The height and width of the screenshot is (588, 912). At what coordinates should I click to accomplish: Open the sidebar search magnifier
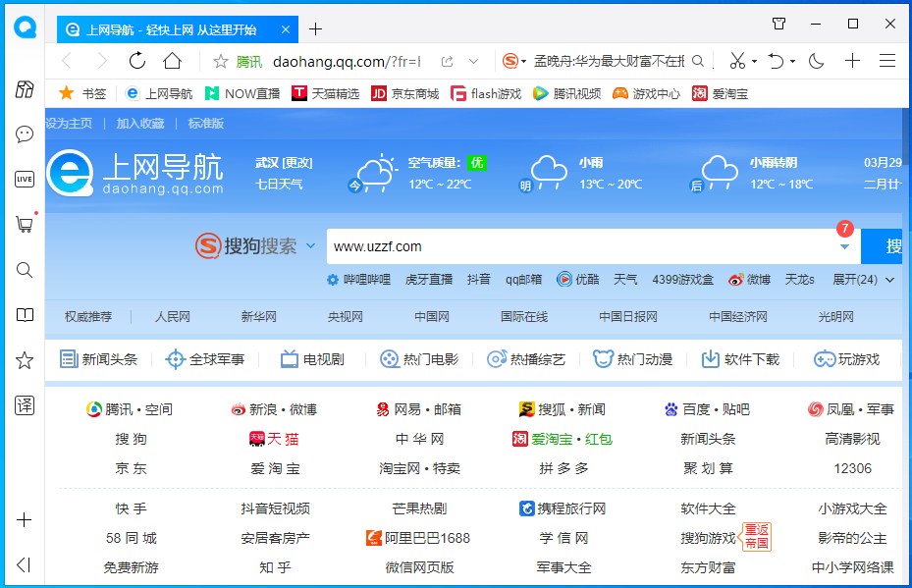coord(25,270)
